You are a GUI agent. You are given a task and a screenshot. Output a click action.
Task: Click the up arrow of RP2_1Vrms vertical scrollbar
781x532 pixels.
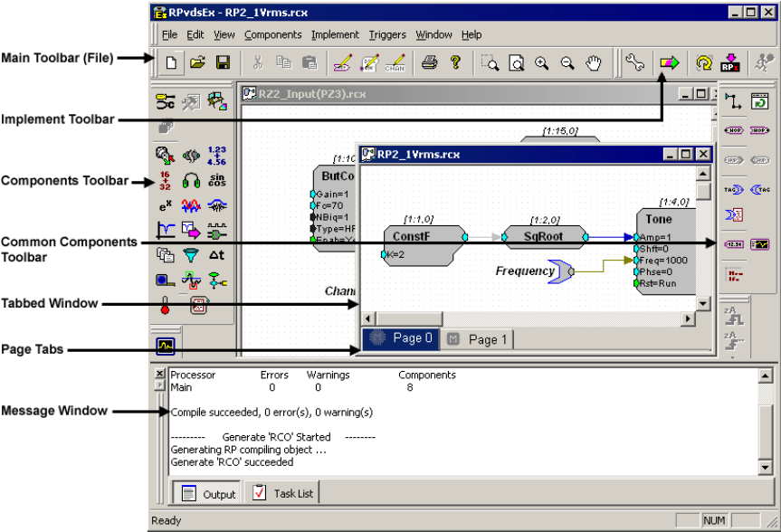tap(703, 174)
